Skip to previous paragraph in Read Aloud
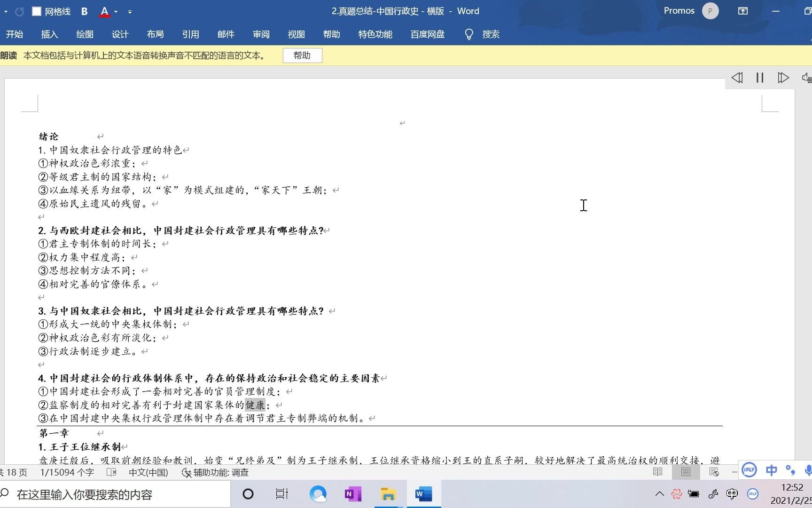The image size is (812, 508). [x=737, y=78]
